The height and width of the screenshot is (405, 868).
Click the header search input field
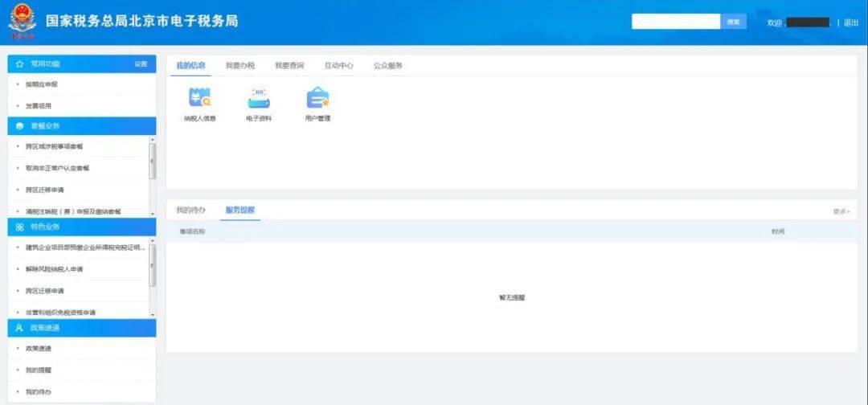click(x=676, y=22)
